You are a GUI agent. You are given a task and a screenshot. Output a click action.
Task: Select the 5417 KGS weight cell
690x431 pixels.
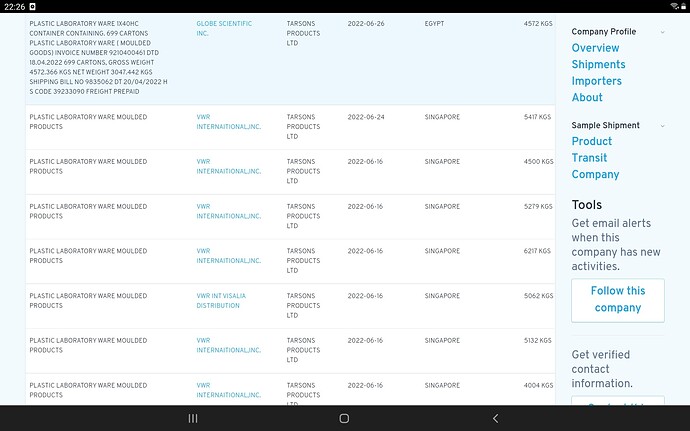pyautogui.click(x=537, y=117)
